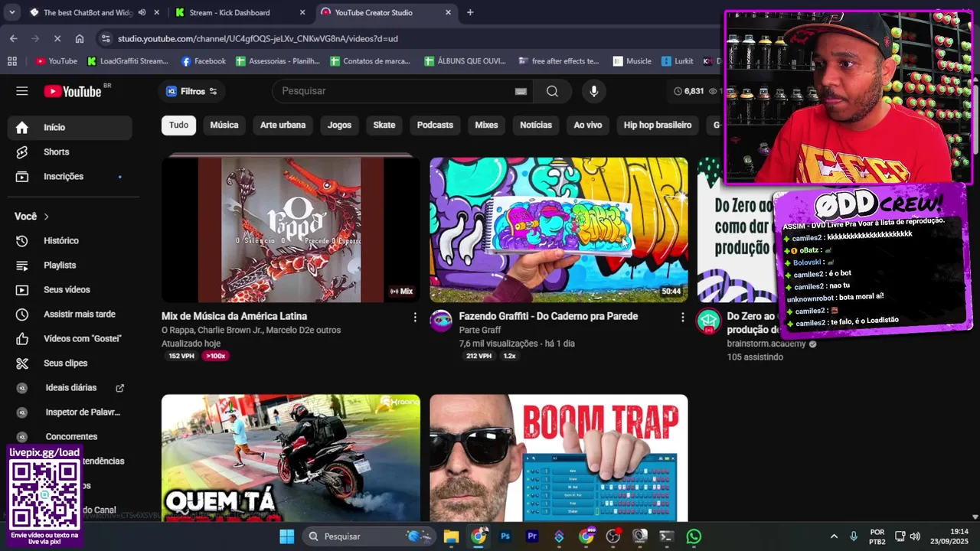Open options for Fazendo Graffiti video

(683, 317)
